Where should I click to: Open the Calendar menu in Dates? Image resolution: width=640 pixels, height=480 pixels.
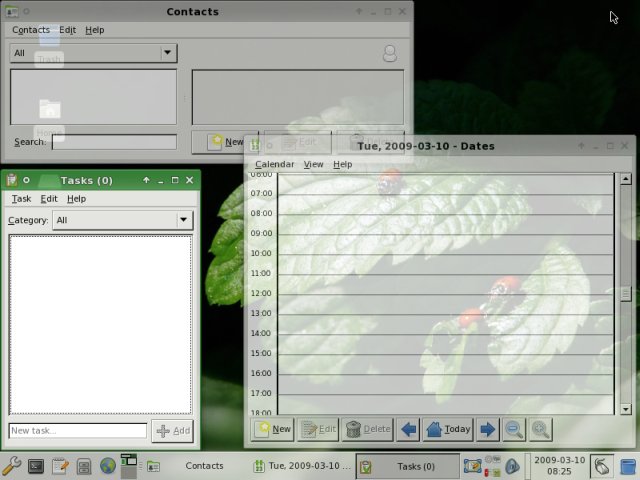coord(274,164)
